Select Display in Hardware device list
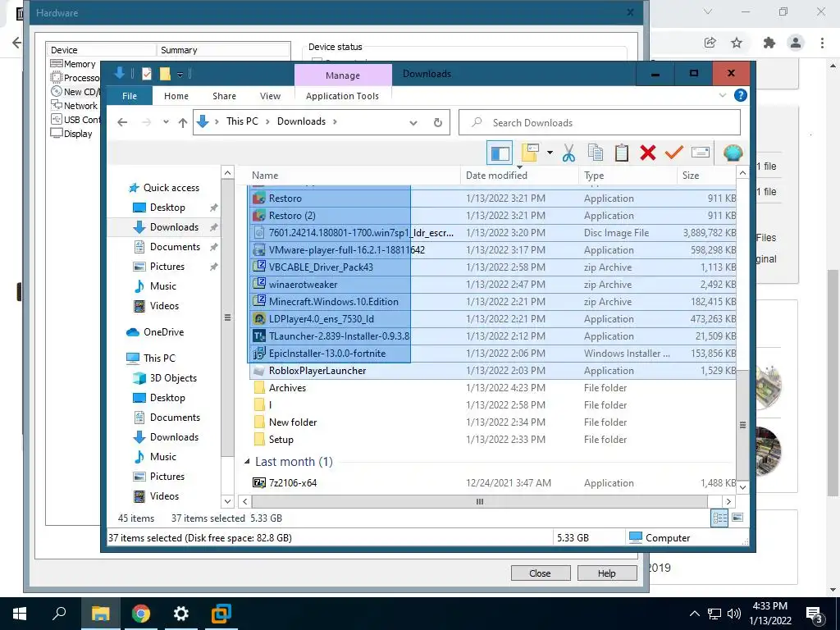This screenshot has width=840, height=630. point(72,134)
